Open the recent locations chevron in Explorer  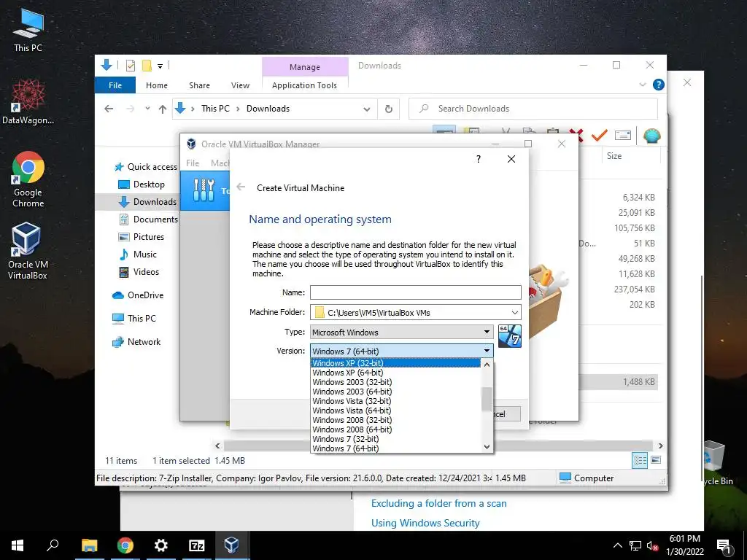coord(147,109)
